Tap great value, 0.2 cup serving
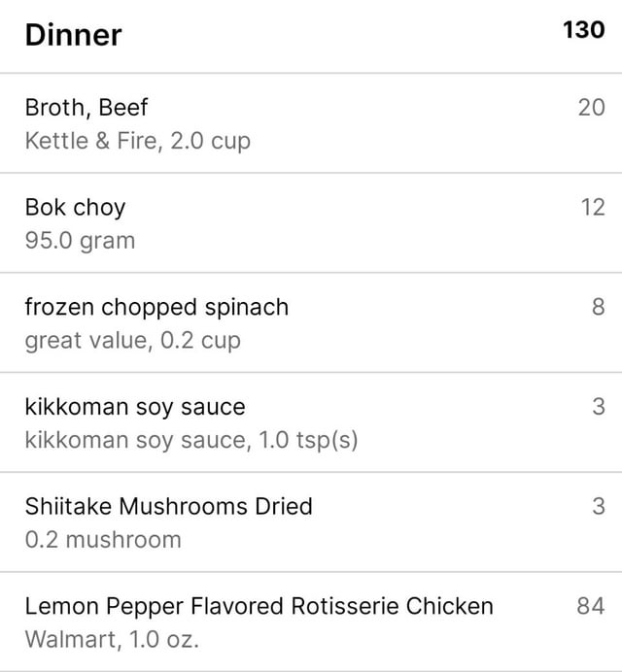This screenshot has height=672, width=622. click(x=133, y=341)
